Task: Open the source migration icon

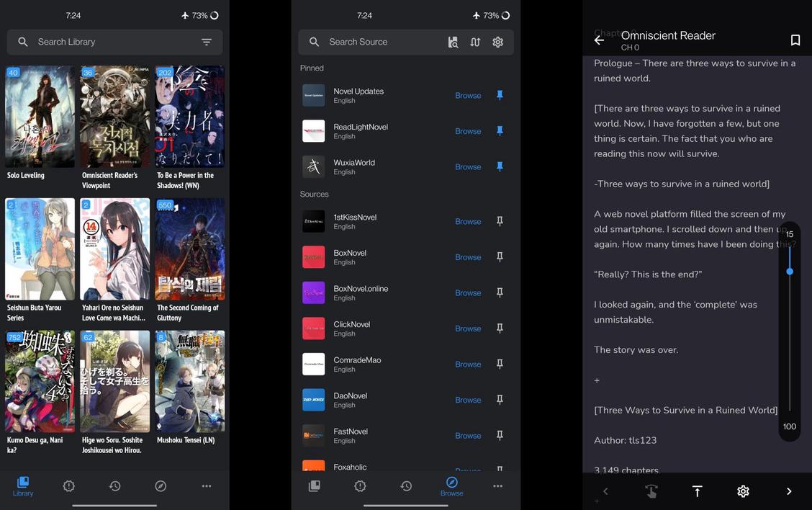Action: 475,42
